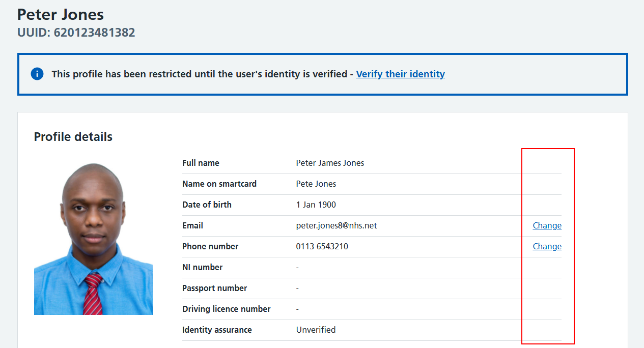Click the Profile details heading

(x=73, y=137)
